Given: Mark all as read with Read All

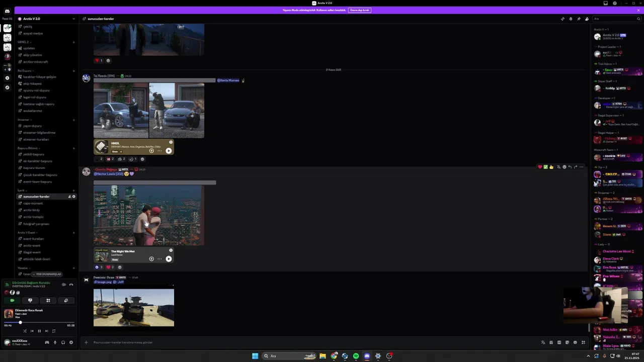Looking at the screenshot, I should click(x=7, y=19).
